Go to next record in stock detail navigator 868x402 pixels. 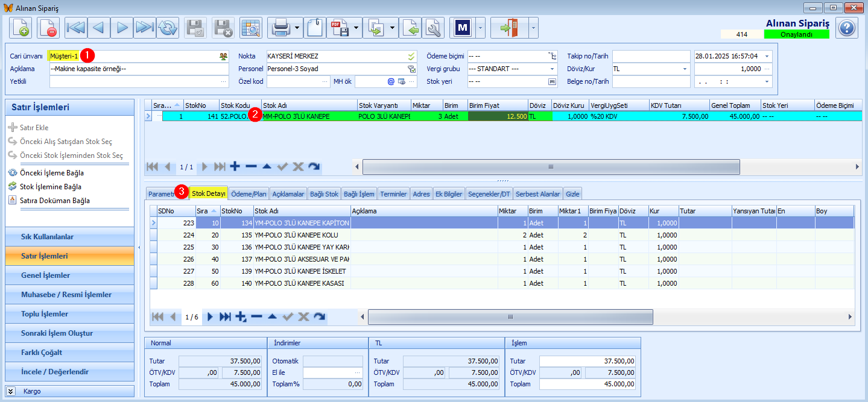click(210, 316)
